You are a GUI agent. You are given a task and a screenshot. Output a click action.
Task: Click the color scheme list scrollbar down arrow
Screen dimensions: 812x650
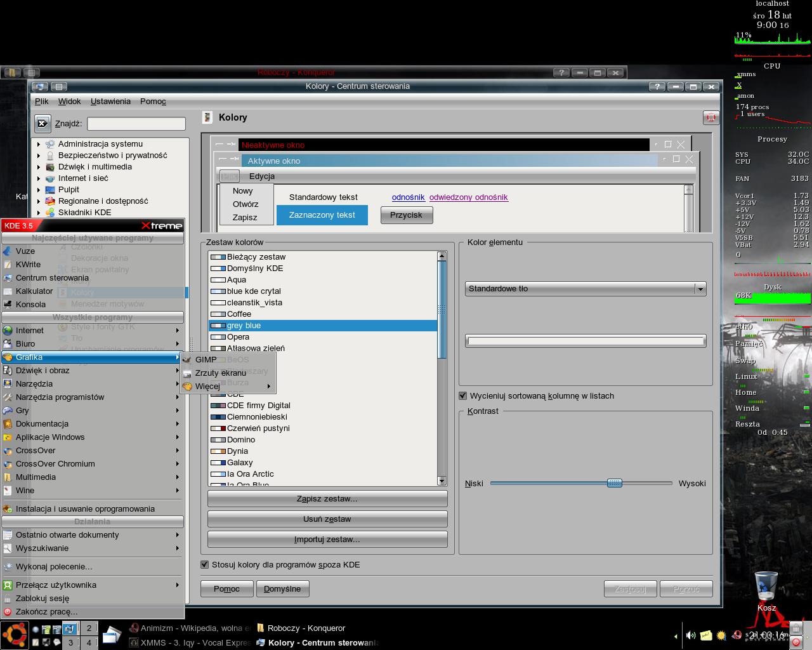tap(442, 481)
